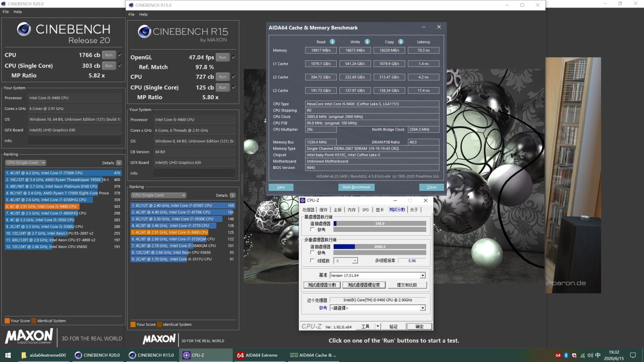Click the info icon beside Copy column

coord(401,42)
